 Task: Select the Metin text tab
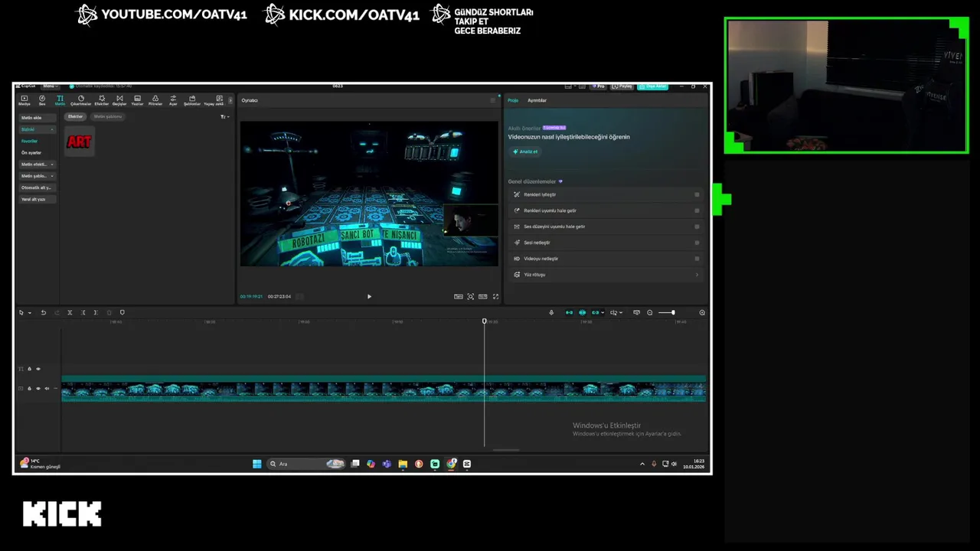(x=60, y=100)
